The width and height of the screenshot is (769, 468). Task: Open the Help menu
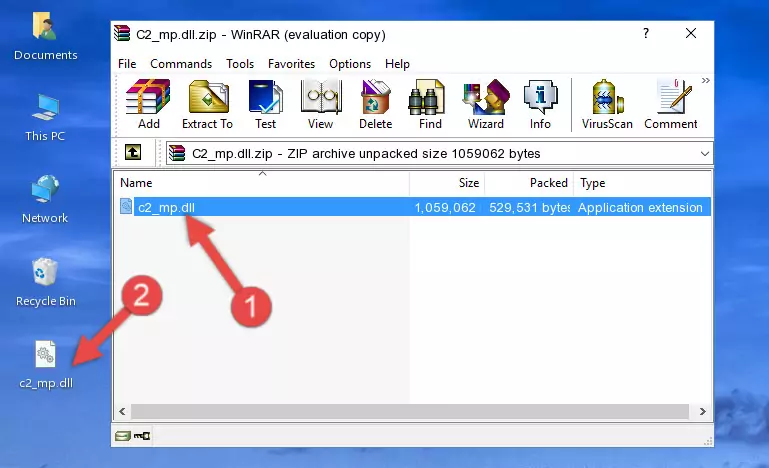[x=397, y=64]
